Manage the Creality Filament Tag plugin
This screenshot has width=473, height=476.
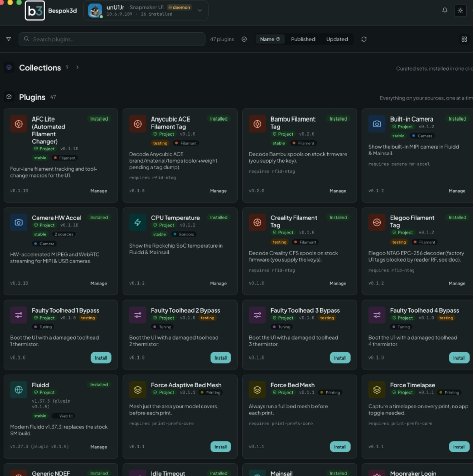pyautogui.click(x=338, y=283)
